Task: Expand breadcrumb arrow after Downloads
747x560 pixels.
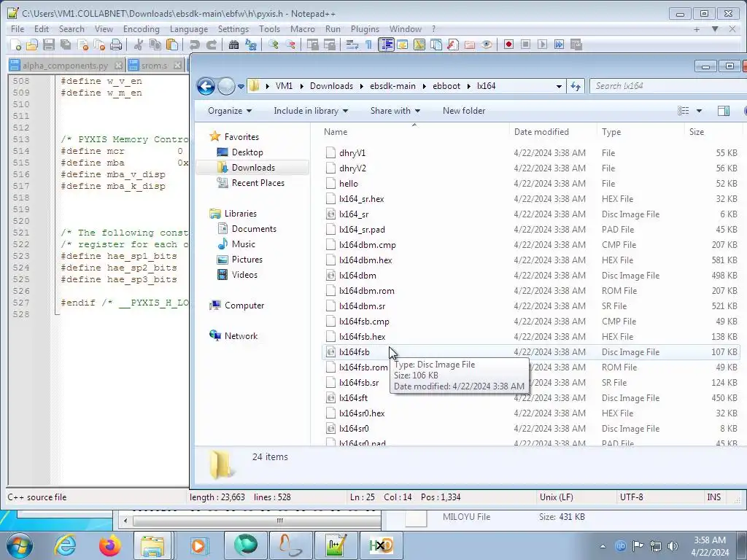Action: click(362, 86)
